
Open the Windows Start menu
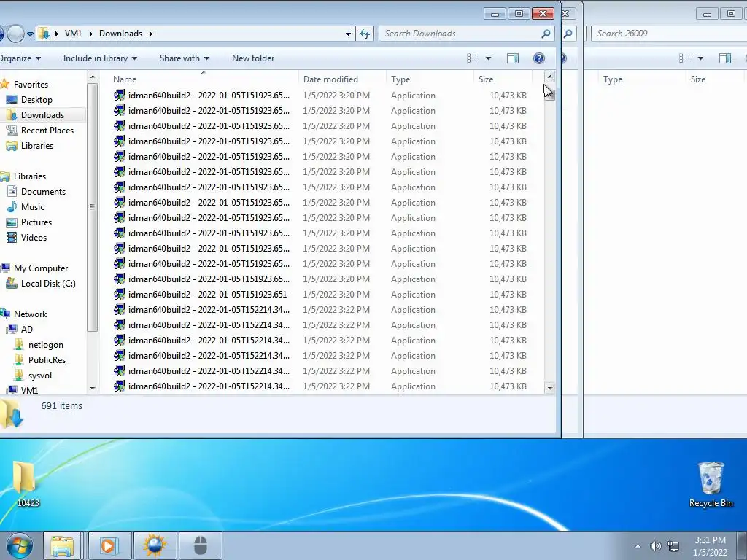coord(20,545)
